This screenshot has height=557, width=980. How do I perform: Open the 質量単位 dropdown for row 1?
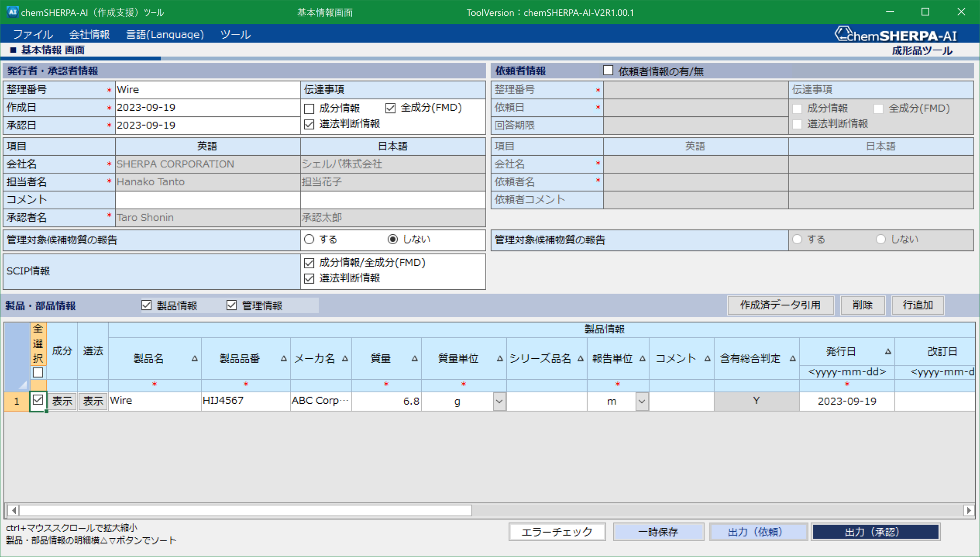pos(499,401)
